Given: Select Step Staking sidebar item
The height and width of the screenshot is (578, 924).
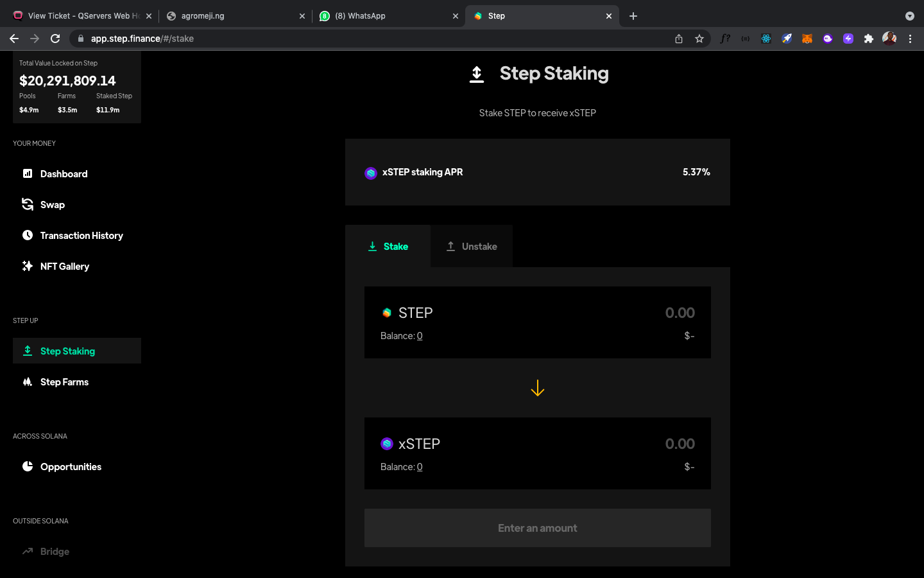Looking at the screenshot, I should (77, 351).
